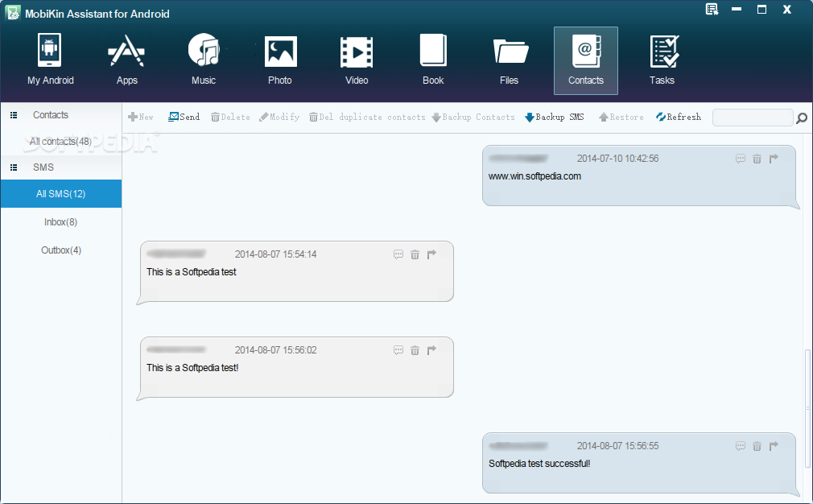This screenshot has width=813, height=504.
Task: Click the search magnifier icon
Action: 802,118
